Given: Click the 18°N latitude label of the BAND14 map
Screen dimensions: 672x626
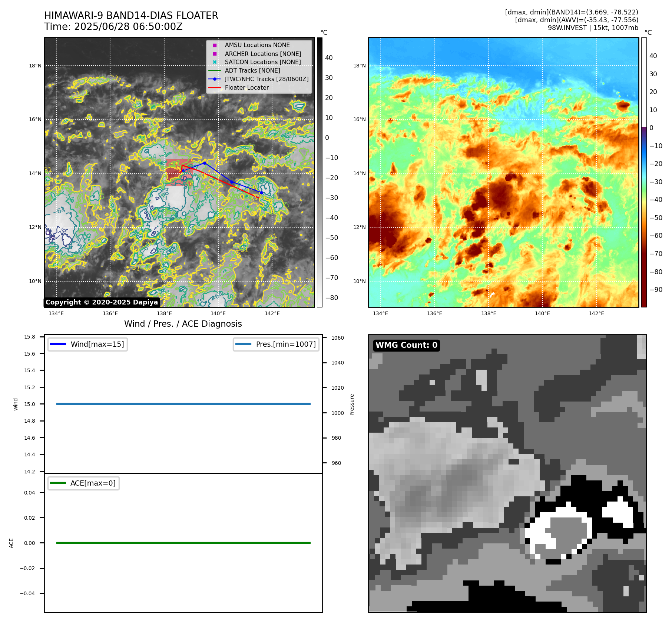Looking at the screenshot, I should click(x=35, y=66).
